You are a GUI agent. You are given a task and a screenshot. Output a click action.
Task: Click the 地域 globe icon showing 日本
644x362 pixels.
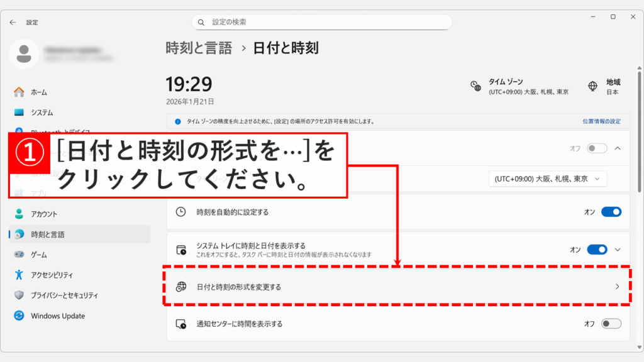[592, 86]
